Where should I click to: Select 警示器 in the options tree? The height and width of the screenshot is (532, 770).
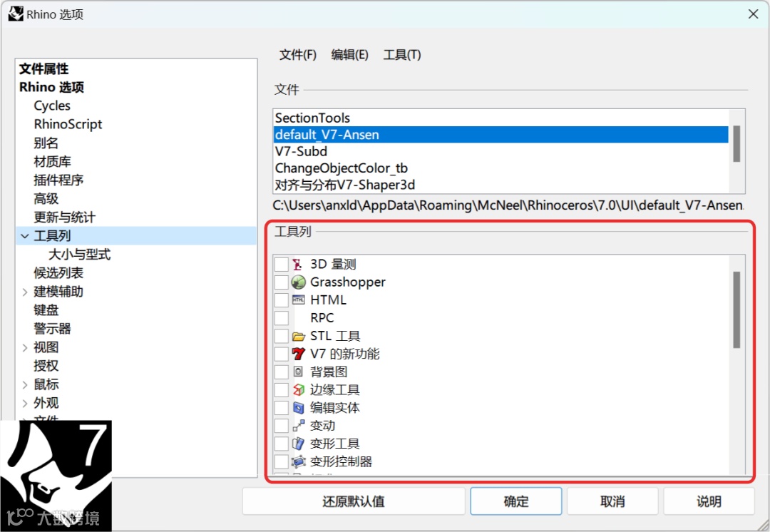[53, 329]
